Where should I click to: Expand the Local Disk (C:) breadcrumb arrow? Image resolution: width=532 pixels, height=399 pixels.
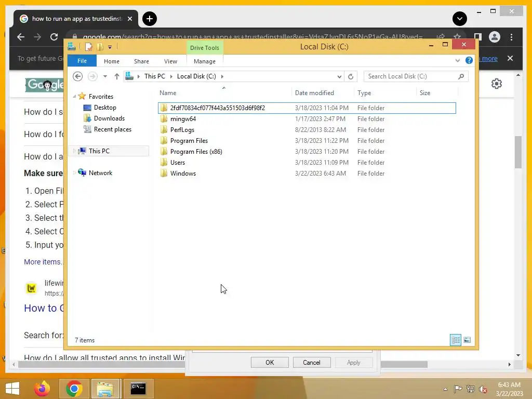click(x=222, y=76)
